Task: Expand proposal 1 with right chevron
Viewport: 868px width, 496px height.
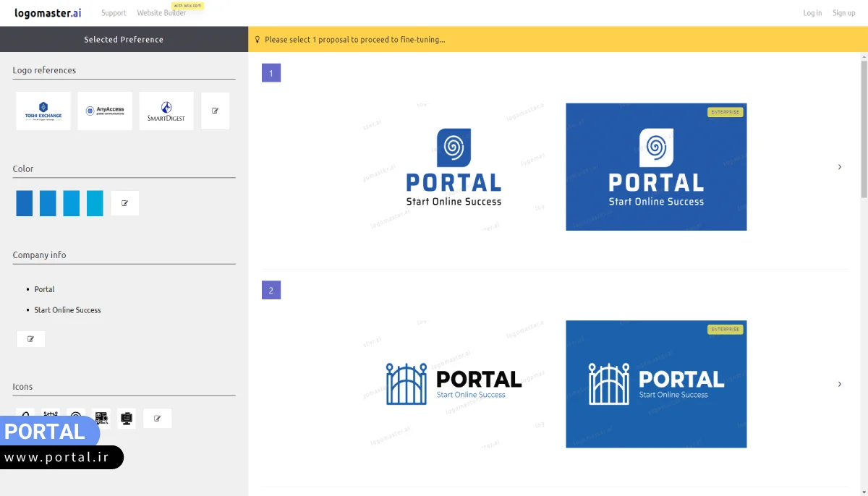Action: tap(839, 167)
